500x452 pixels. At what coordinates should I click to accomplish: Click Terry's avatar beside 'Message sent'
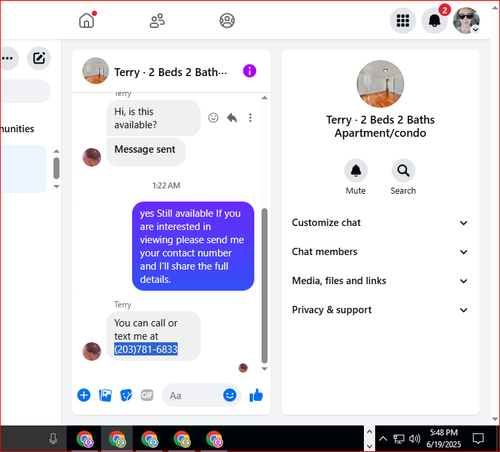coord(92,157)
